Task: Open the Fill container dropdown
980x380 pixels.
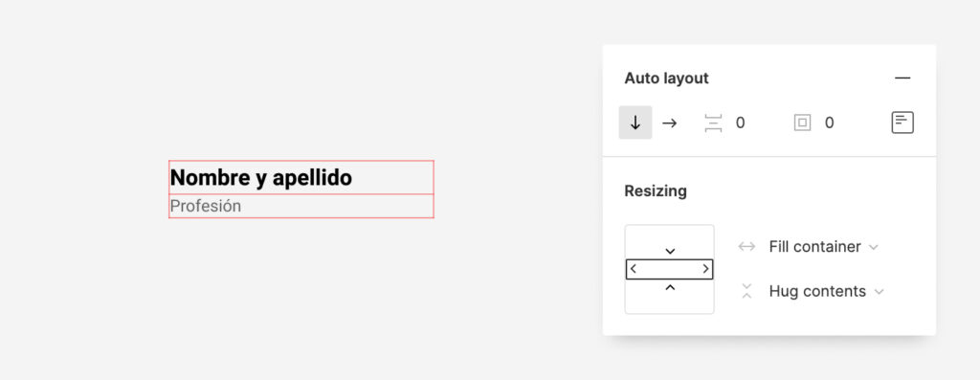Action: pyautogui.click(x=823, y=247)
